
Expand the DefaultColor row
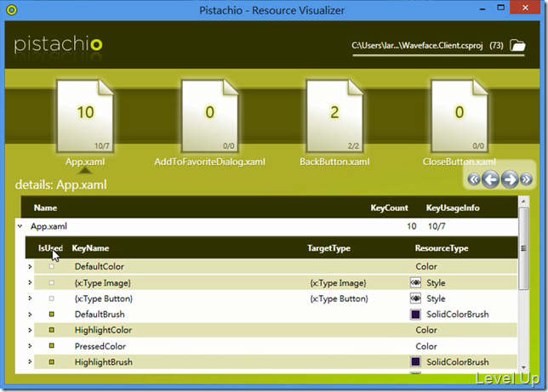(x=30, y=266)
